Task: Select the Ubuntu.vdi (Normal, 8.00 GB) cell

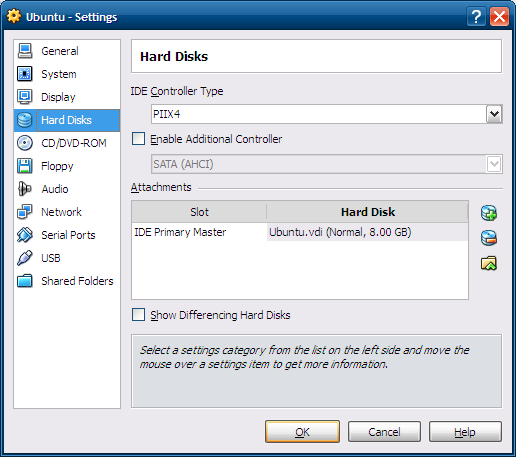Action: click(367, 232)
